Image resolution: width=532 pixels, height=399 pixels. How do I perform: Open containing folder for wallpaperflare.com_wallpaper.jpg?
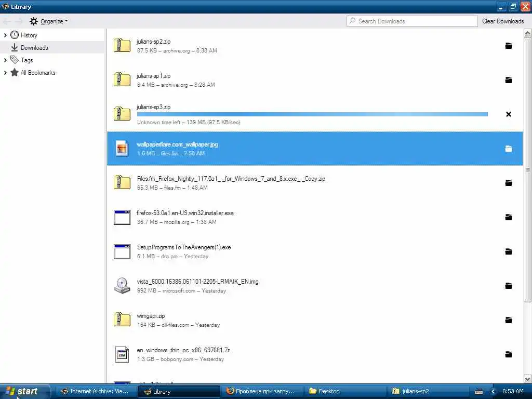click(x=508, y=149)
